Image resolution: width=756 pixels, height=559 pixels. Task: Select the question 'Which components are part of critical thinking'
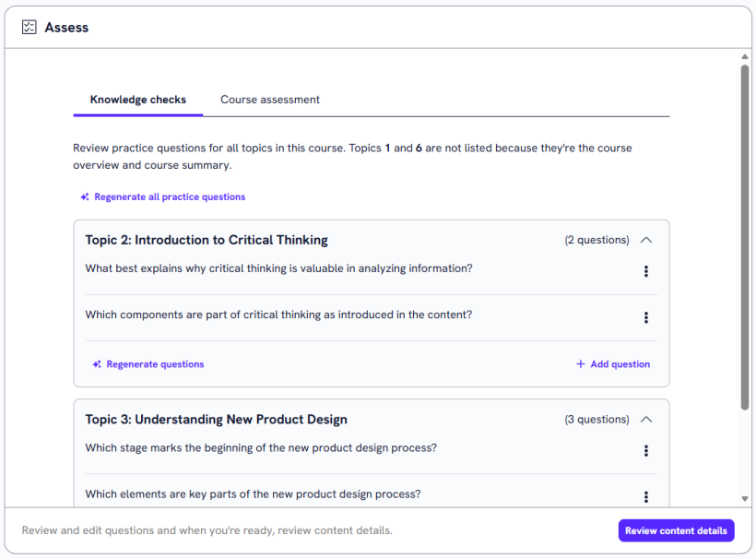click(x=278, y=315)
